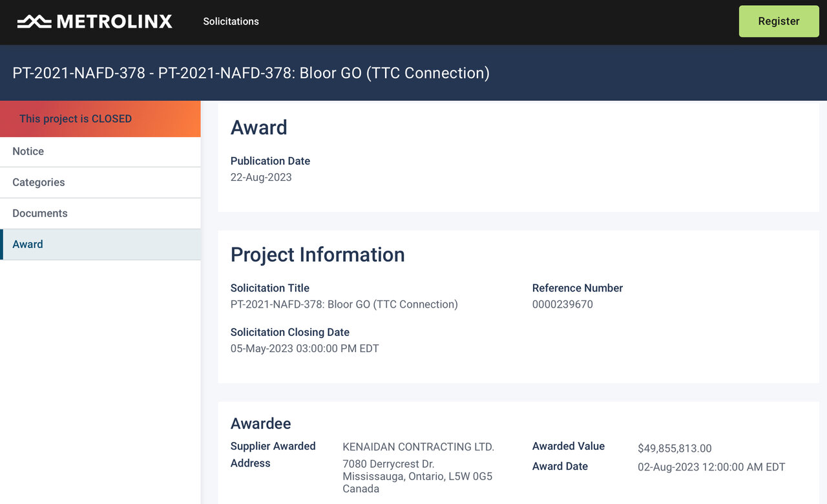Viewport: 827px width, 504px height.
Task: Go to the Documents sidebar tab
Action: 40,213
